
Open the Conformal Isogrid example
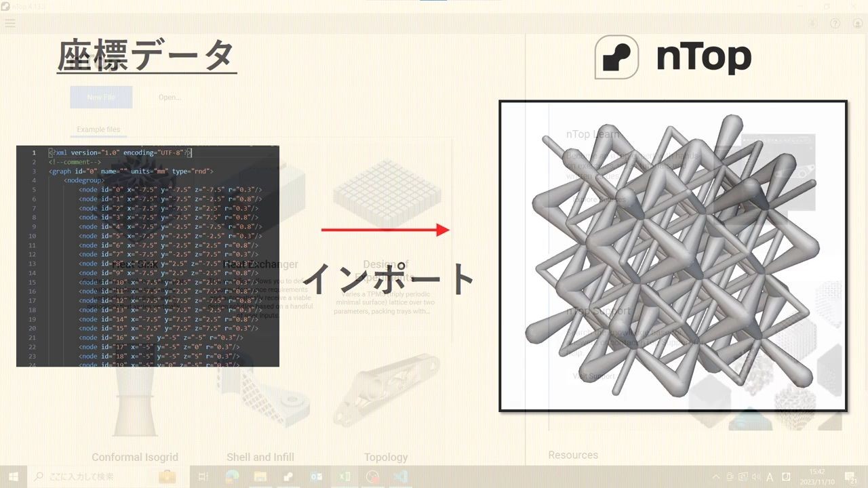135,457
